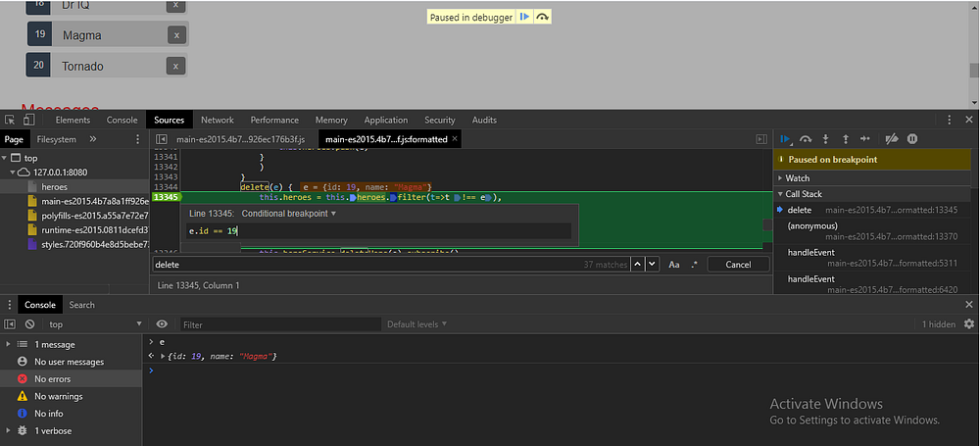Image resolution: width=980 pixels, height=446 pixels.
Task: Open the top context selector dropdown
Action: [x=96, y=324]
